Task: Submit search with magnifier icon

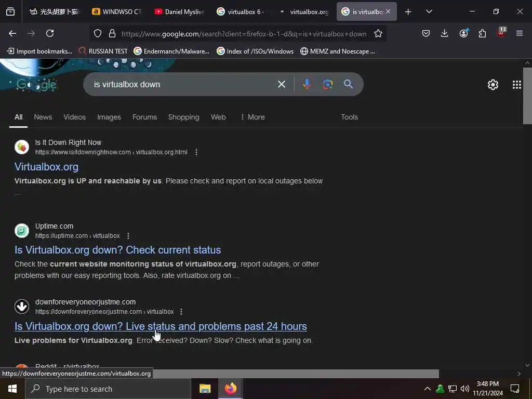Action: (x=348, y=84)
